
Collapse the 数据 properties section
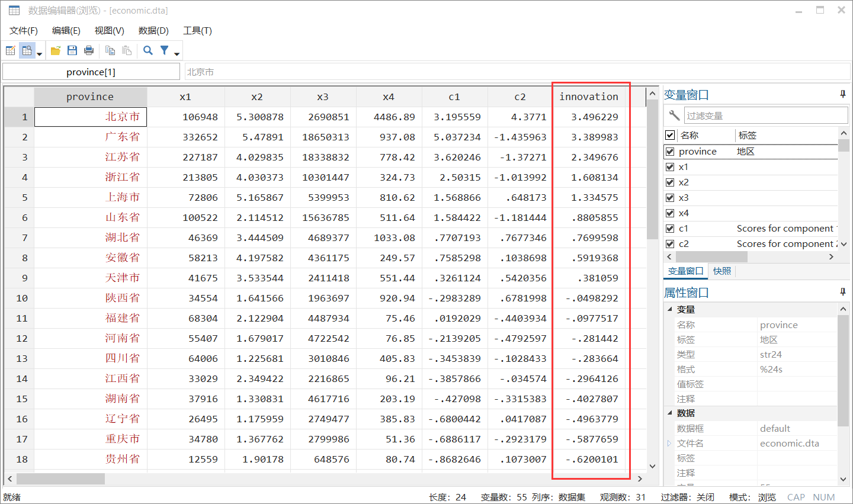pos(670,413)
